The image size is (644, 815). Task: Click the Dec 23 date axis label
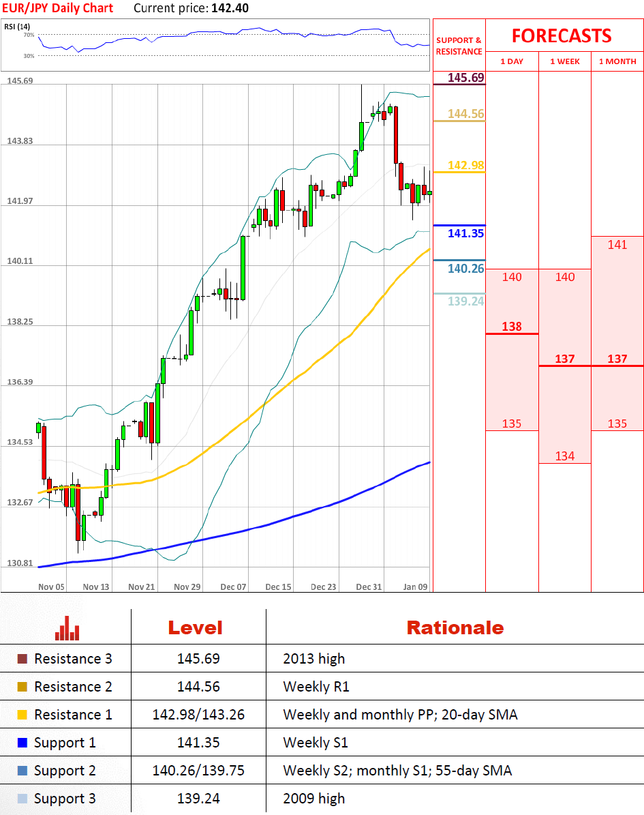click(x=324, y=587)
